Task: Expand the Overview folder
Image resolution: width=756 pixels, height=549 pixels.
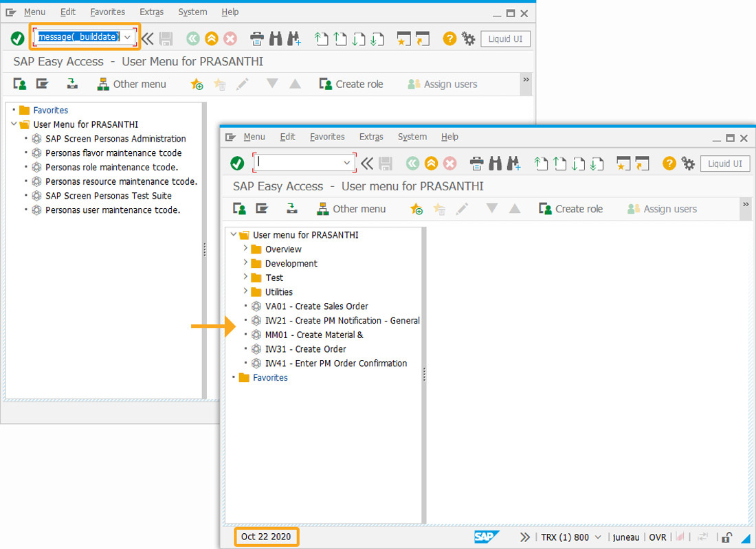Action: pos(245,248)
